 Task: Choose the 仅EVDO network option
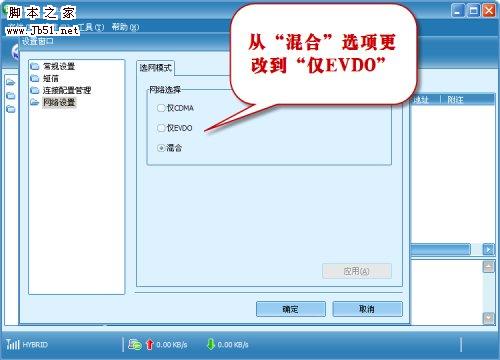click(161, 128)
